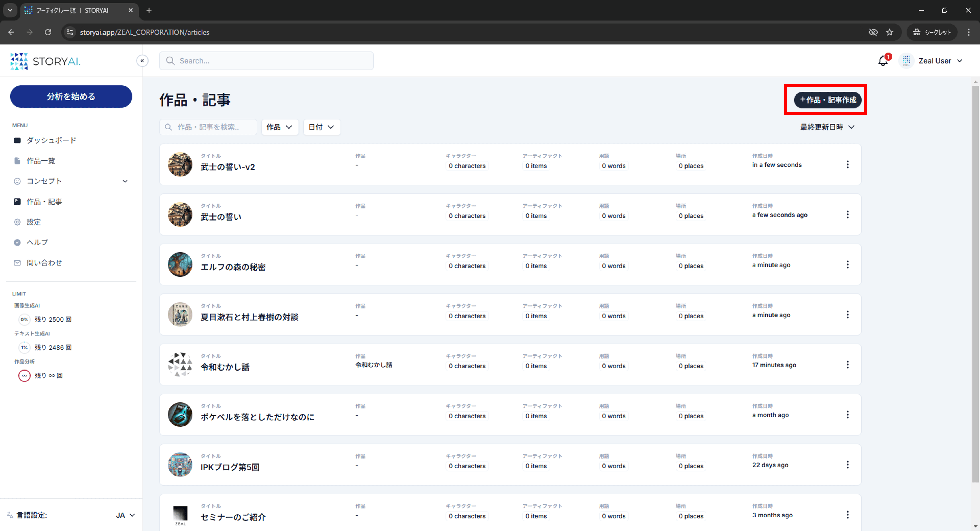This screenshot has height=531, width=980.
Task: Open the Chrome three-dot menu
Action: click(969, 32)
